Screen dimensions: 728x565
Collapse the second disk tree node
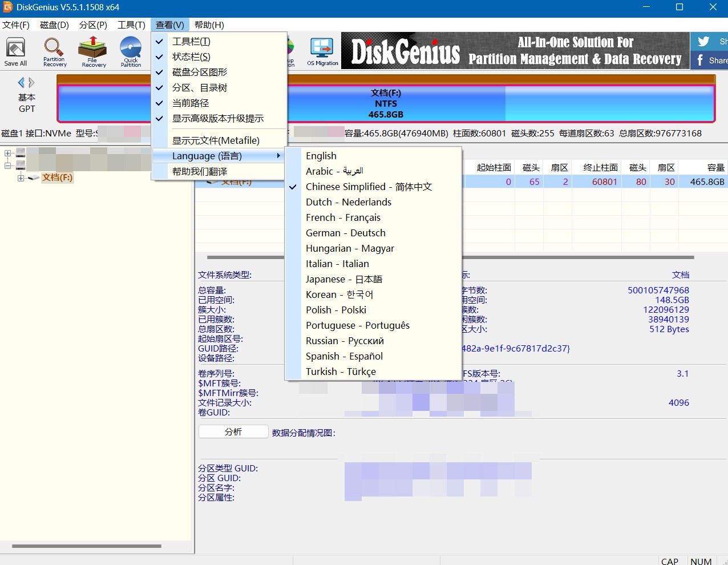pyautogui.click(x=8, y=166)
